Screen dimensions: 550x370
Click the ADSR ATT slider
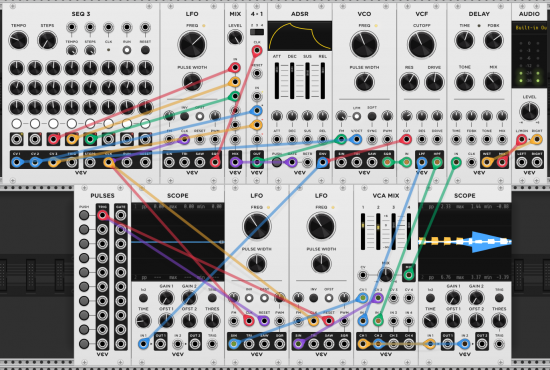pos(277,81)
